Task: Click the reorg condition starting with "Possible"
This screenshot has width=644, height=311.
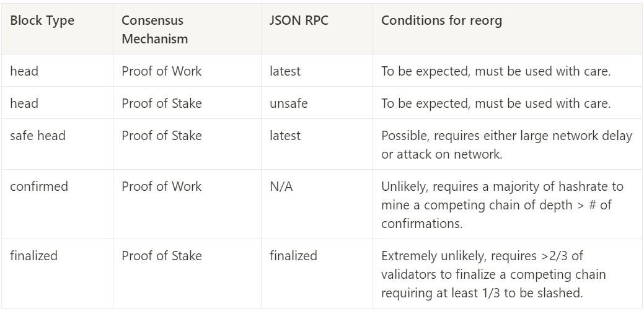Action: click(x=506, y=144)
